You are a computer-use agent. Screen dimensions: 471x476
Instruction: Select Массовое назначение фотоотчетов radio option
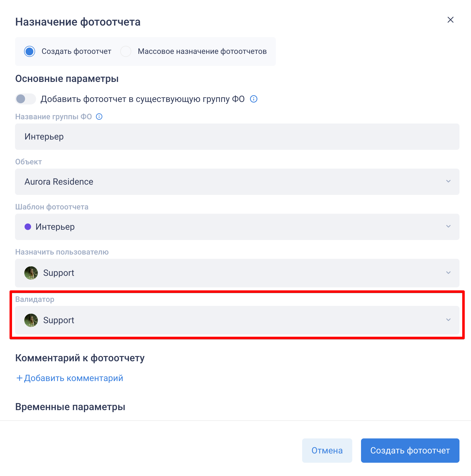coord(126,51)
